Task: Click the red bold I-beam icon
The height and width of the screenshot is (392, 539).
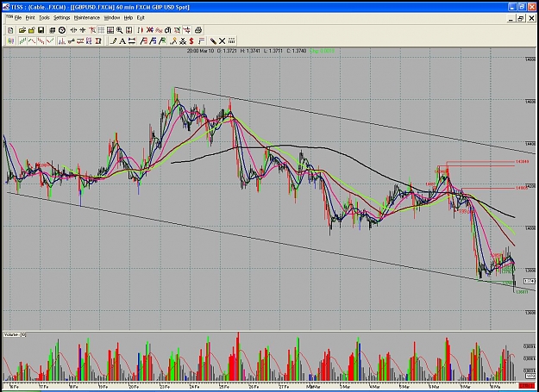Action: coord(98,41)
